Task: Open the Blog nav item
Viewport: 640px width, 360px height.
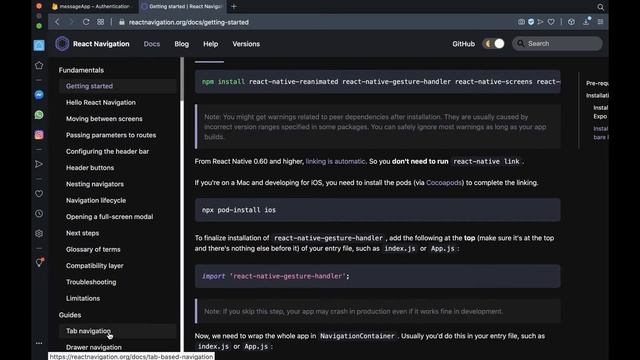Action: coord(182,44)
